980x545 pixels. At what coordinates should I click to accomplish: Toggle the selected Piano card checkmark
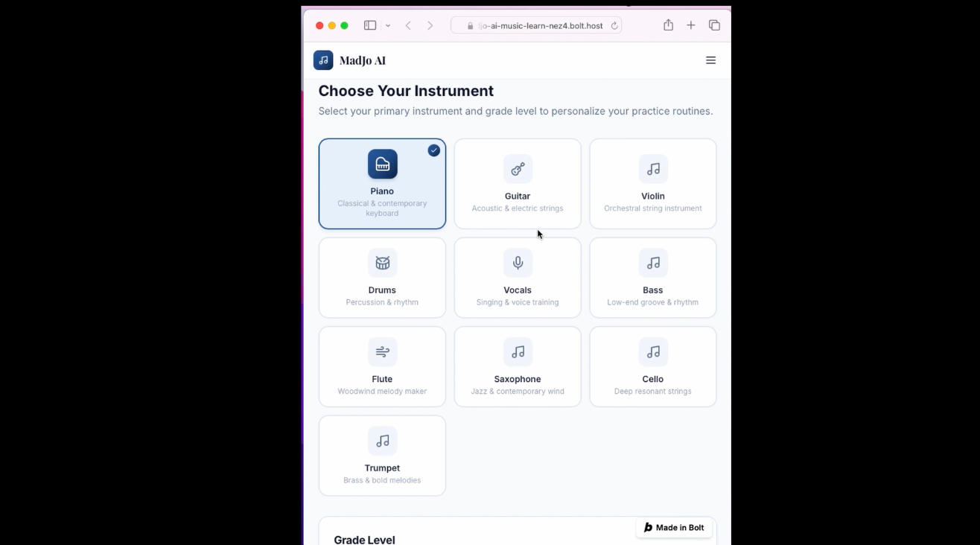point(433,150)
